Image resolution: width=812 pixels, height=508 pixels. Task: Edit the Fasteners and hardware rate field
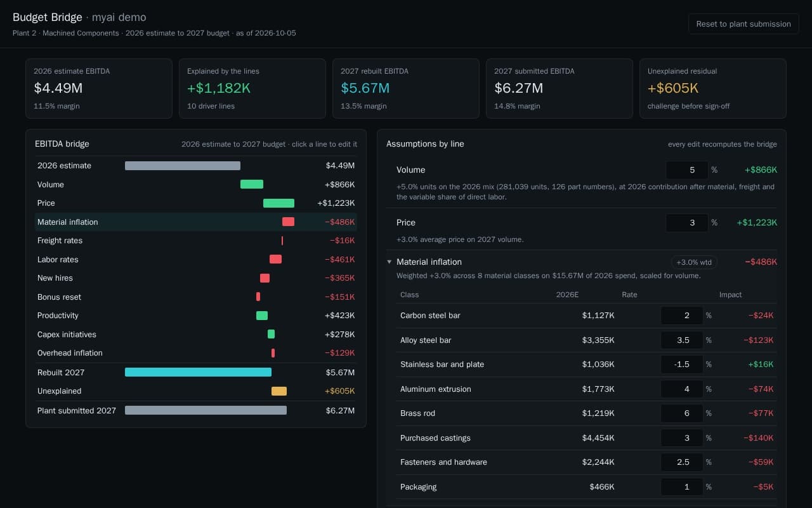[682, 462]
